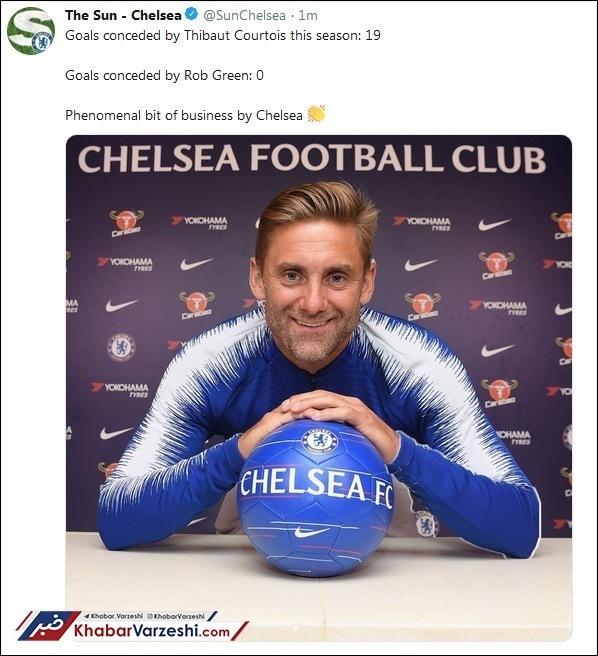The height and width of the screenshot is (656, 598).
Task: Visit KhabarVarzeshi.com watermark text
Action: point(152,631)
